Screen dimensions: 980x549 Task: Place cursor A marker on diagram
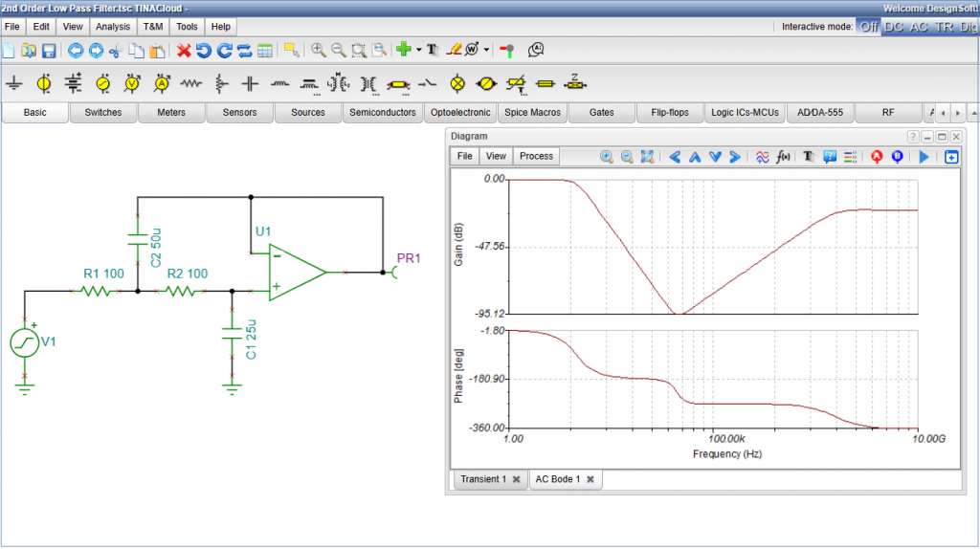tap(877, 156)
